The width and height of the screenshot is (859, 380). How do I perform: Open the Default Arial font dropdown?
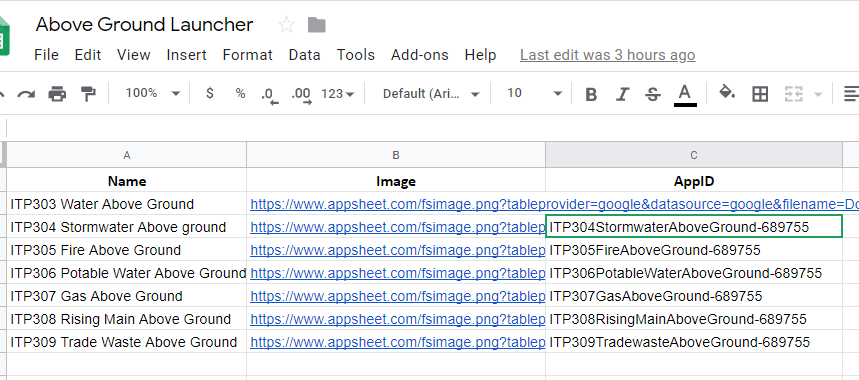(431, 94)
